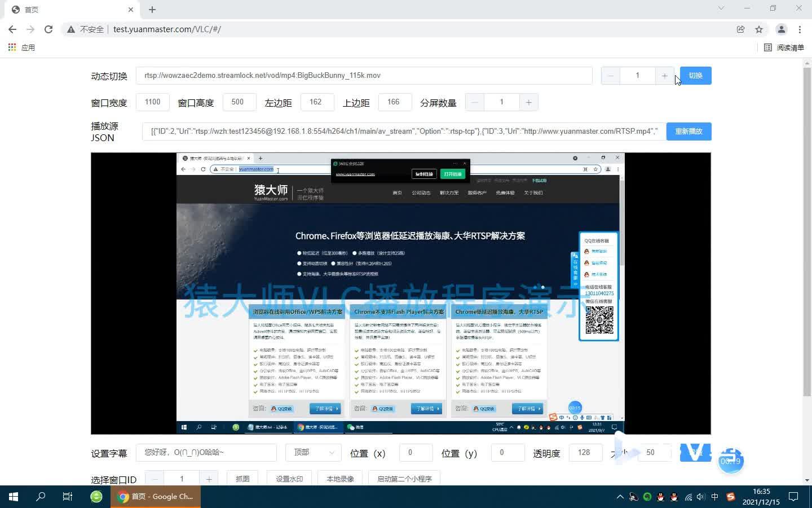Click the network signal icon in tray
Screen dimensions: 812x508
pos(688,497)
